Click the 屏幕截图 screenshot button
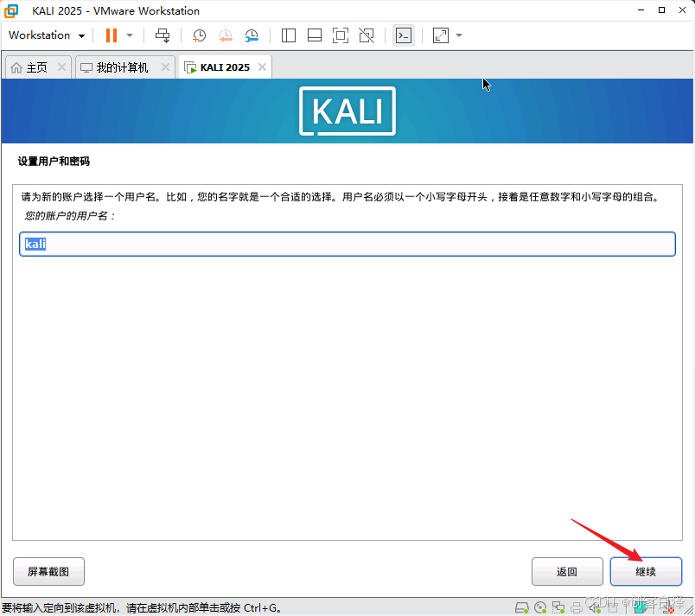 pos(48,572)
